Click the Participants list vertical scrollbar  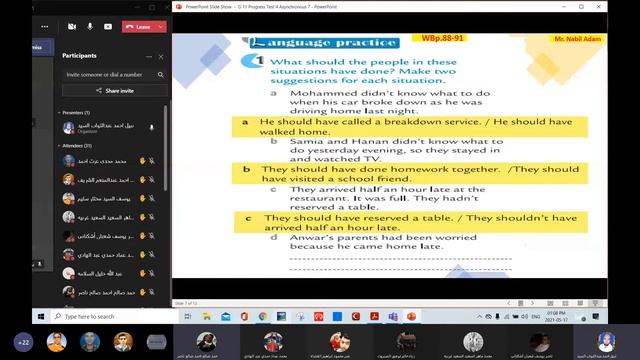tap(165, 148)
